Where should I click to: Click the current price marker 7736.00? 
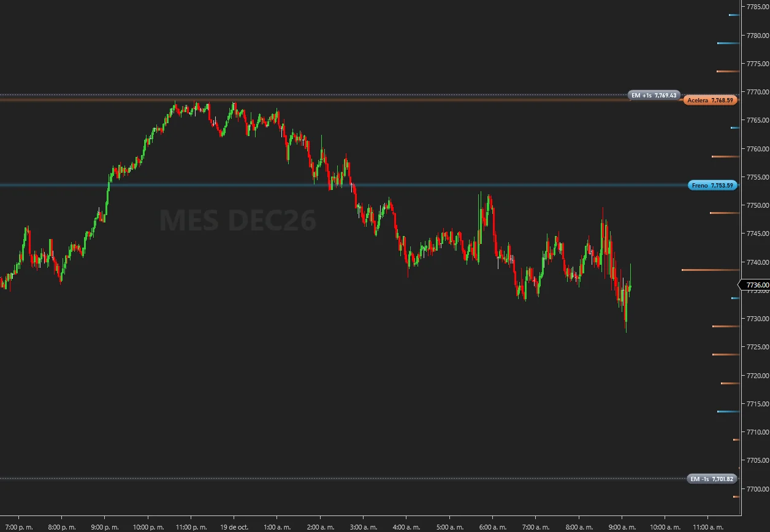coord(755,285)
